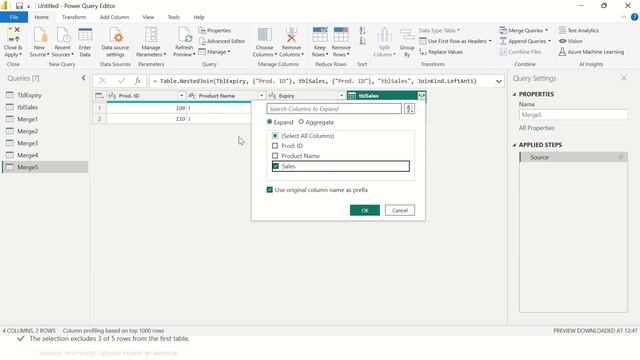
Task: Check the Product Name checkbox
Action: [x=275, y=156]
